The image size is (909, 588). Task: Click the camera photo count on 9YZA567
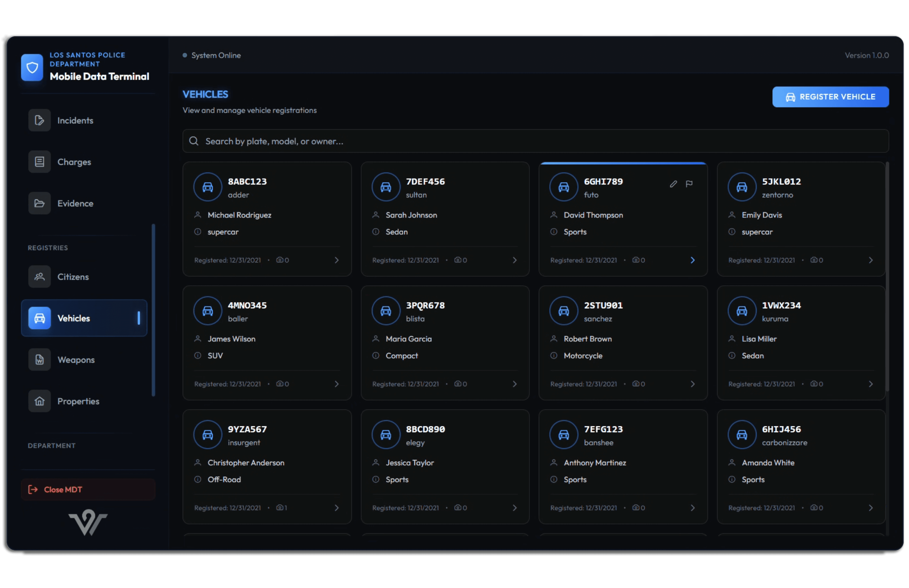coord(282,508)
